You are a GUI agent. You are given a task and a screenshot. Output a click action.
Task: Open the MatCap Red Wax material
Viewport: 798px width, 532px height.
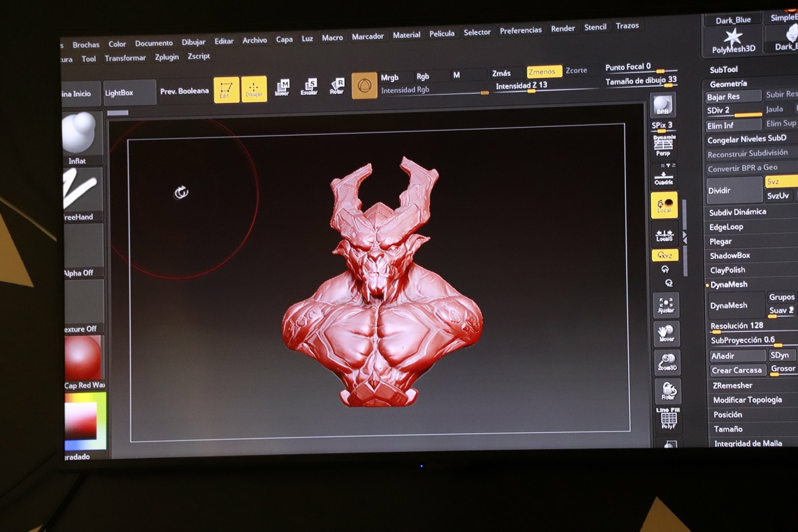coord(84,363)
